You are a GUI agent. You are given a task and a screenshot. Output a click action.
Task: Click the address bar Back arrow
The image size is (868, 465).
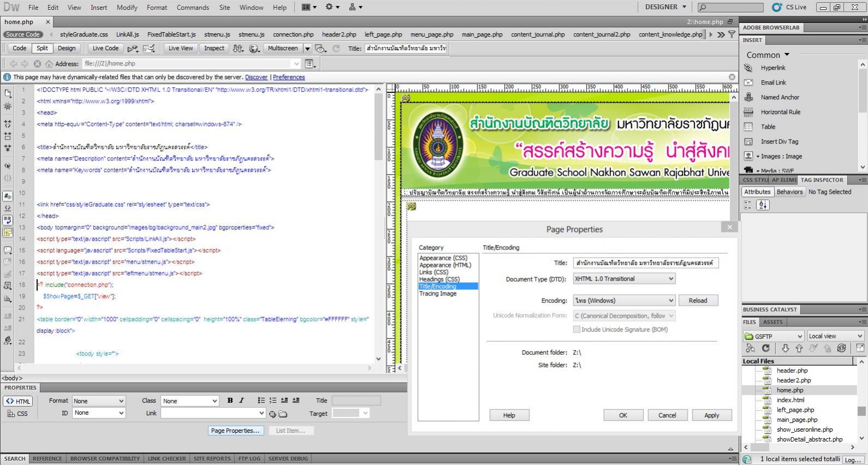[x=14, y=63]
